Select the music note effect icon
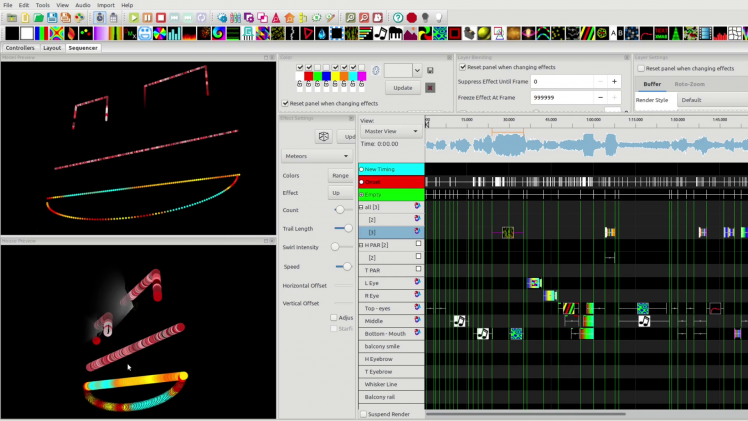Viewport: 748px width, 421px height. [x=380, y=33]
